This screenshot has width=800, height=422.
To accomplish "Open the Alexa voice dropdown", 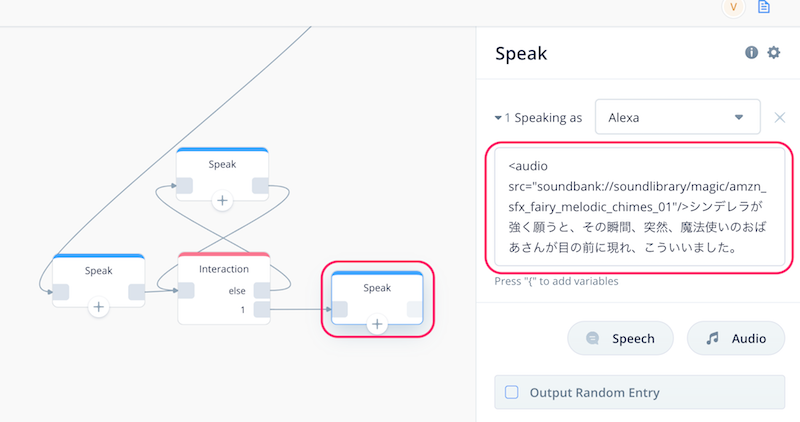I will 678,117.
